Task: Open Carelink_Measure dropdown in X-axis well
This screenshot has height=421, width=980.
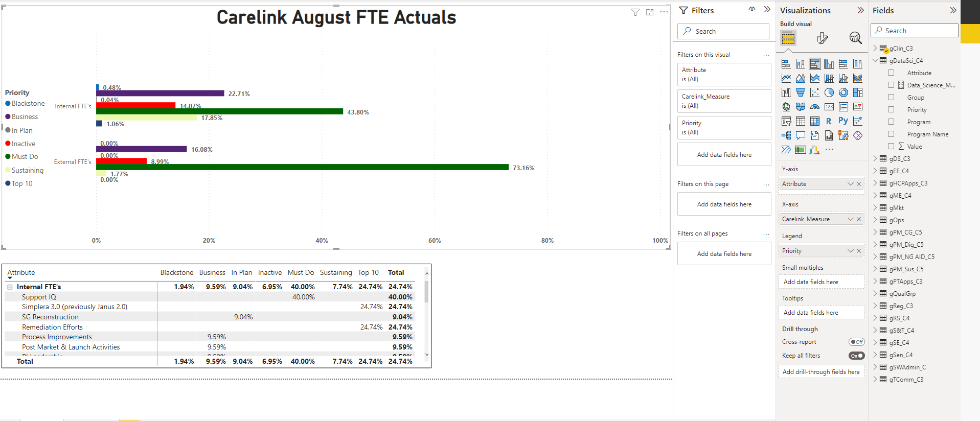Action: pos(851,219)
